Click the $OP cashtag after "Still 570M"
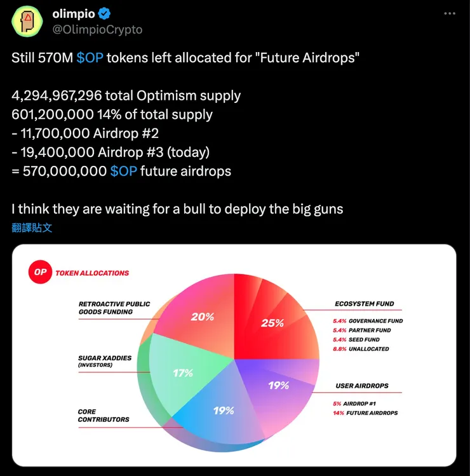Viewport: 470px width, 476px height. tap(90, 58)
